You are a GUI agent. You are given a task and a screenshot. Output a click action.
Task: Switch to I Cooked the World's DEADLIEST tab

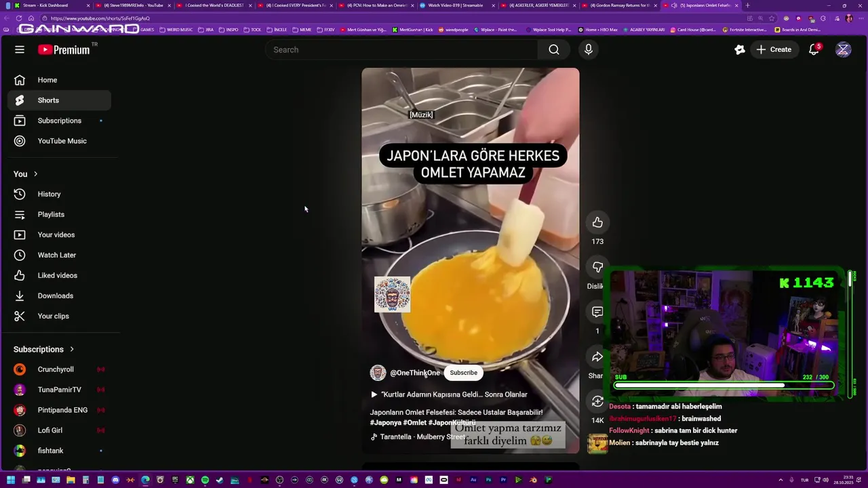click(x=214, y=5)
